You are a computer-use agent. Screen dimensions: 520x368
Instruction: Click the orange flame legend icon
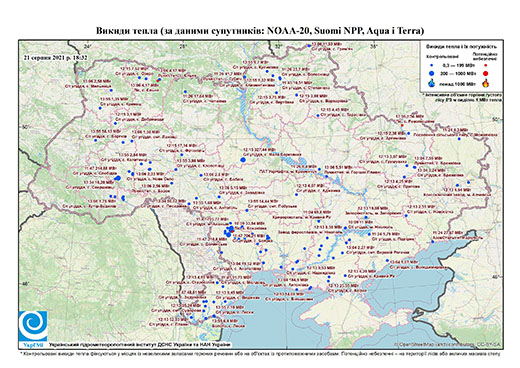[486, 83]
